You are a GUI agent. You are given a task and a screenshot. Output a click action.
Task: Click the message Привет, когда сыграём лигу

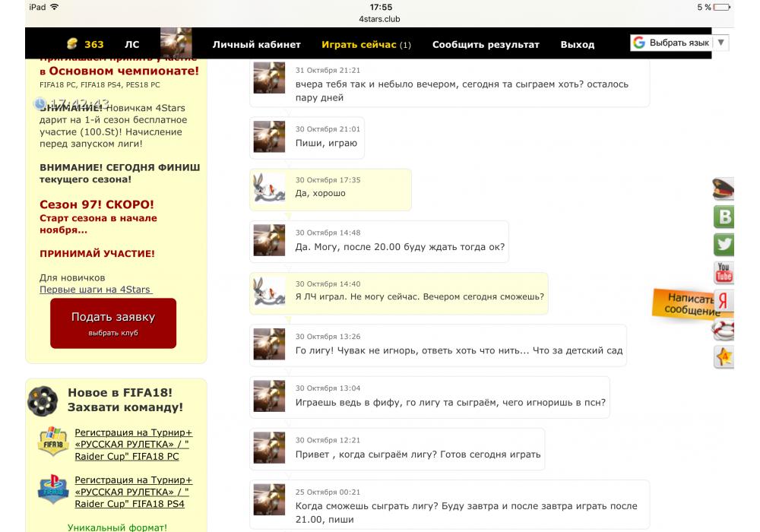click(x=418, y=454)
